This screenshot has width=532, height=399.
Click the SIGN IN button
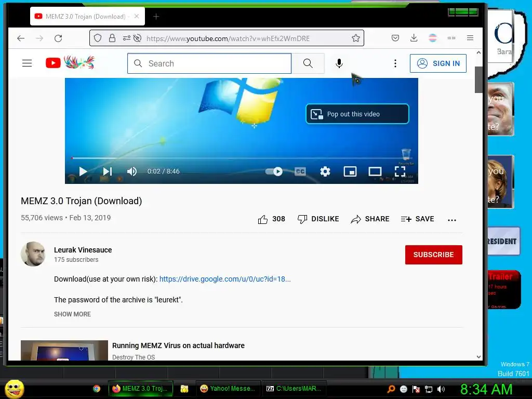pyautogui.click(x=438, y=63)
